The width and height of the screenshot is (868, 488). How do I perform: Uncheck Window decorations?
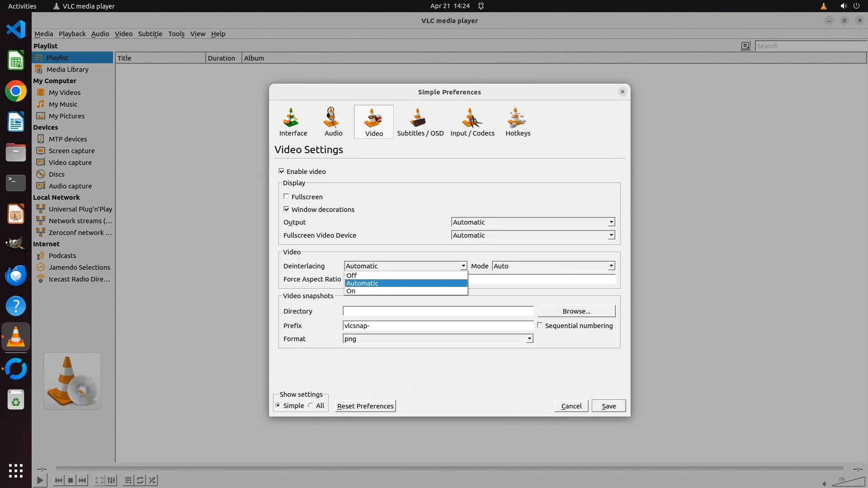point(286,209)
